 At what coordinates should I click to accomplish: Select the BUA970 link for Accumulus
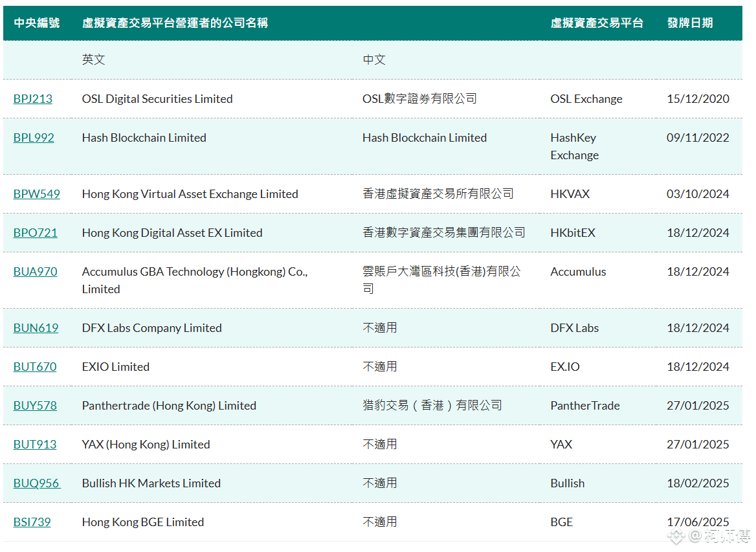pos(35,272)
